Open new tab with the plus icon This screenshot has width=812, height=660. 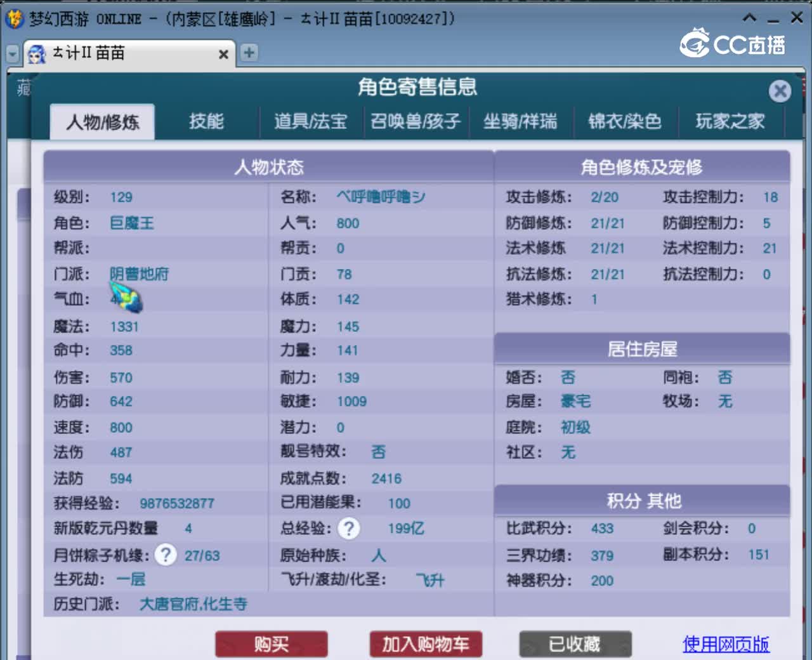pyautogui.click(x=249, y=53)
